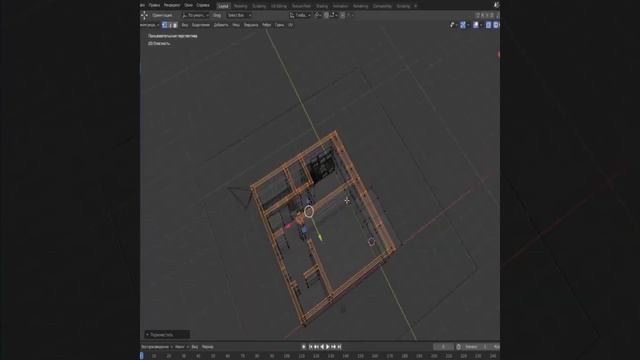Open the Грань menu
Image resolution: width=640 pixels, height=360 pixels.
(x=280, y=25)
